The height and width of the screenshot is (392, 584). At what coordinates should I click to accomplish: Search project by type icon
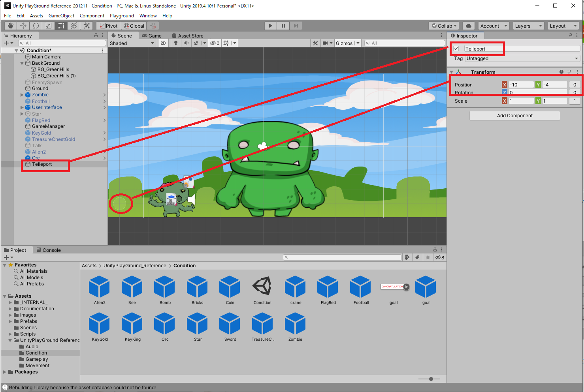[x=407, y=257]
